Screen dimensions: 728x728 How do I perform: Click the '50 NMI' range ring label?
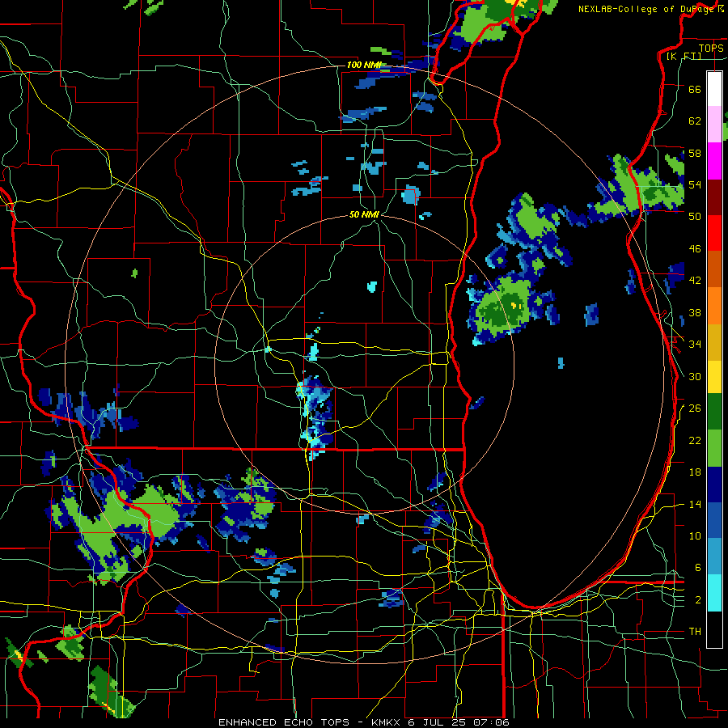pos(364,214)
